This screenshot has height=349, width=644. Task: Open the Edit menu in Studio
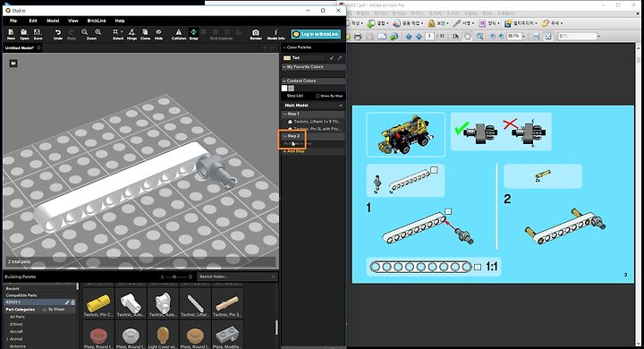[x=33, y=21]
